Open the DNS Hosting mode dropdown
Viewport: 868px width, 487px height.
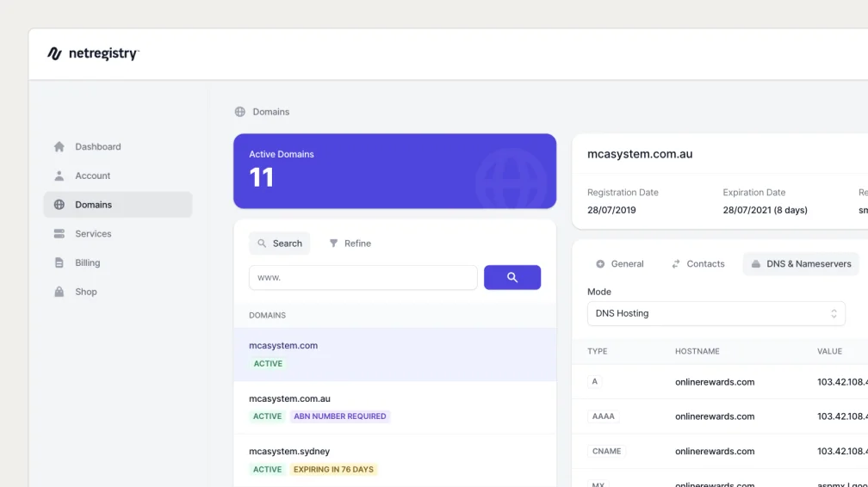[716, 313]
